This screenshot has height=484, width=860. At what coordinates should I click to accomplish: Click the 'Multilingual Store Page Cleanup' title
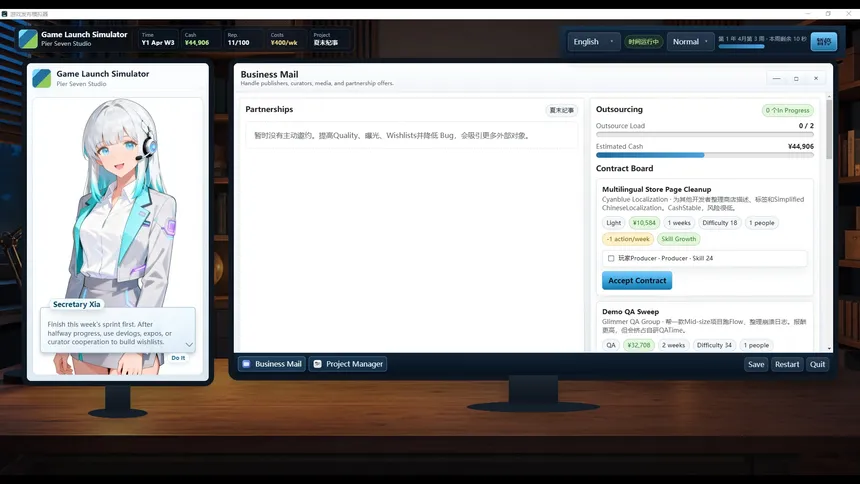coord(657,189)
